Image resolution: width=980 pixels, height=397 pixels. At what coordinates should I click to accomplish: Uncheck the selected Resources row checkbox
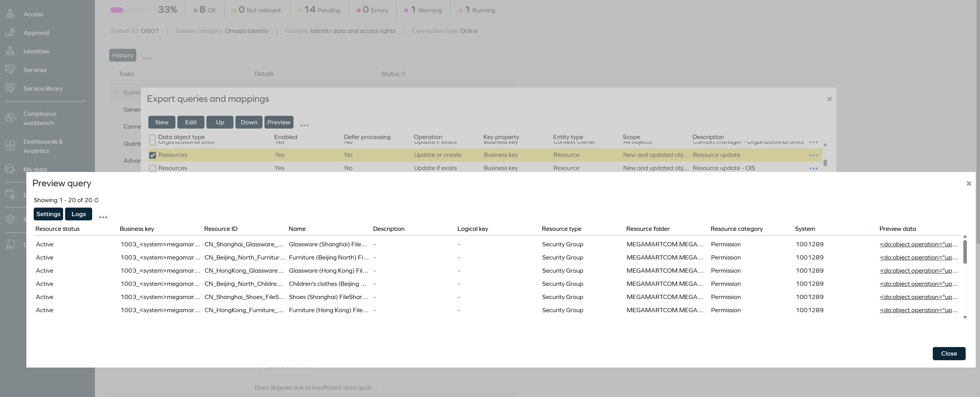(x=153, y=155)
